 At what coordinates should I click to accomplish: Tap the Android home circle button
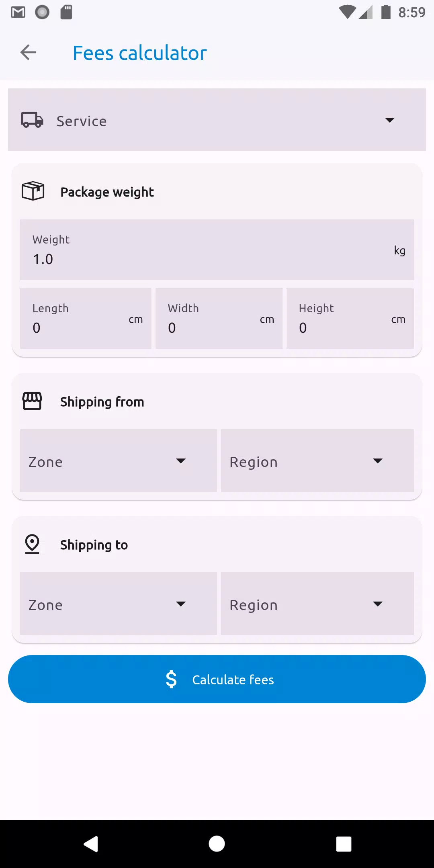[217, 843]
